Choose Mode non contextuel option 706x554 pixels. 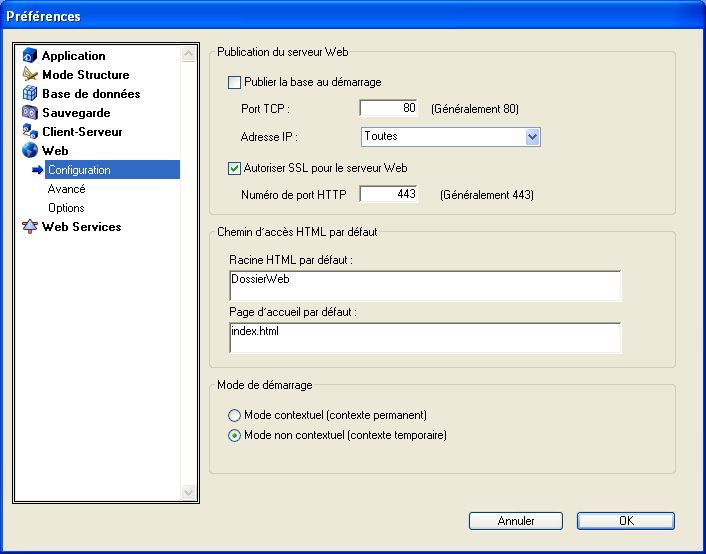pos(235,435)
